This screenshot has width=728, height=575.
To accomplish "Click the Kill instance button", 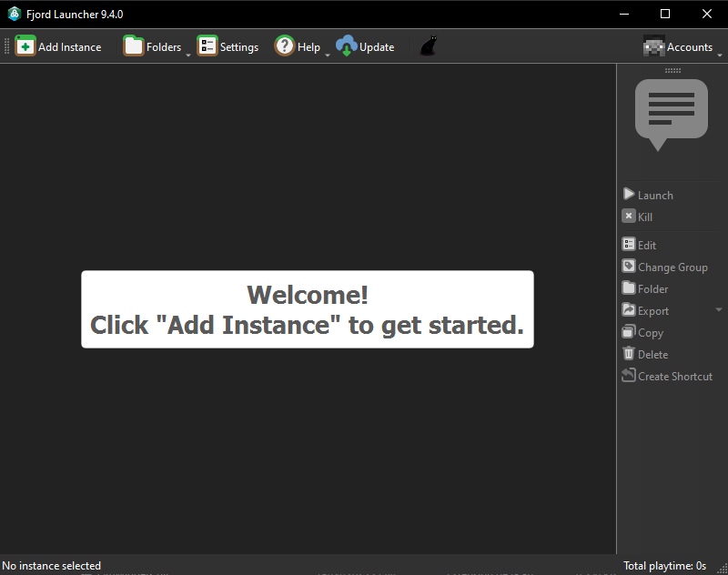I will tap(638, 217).
